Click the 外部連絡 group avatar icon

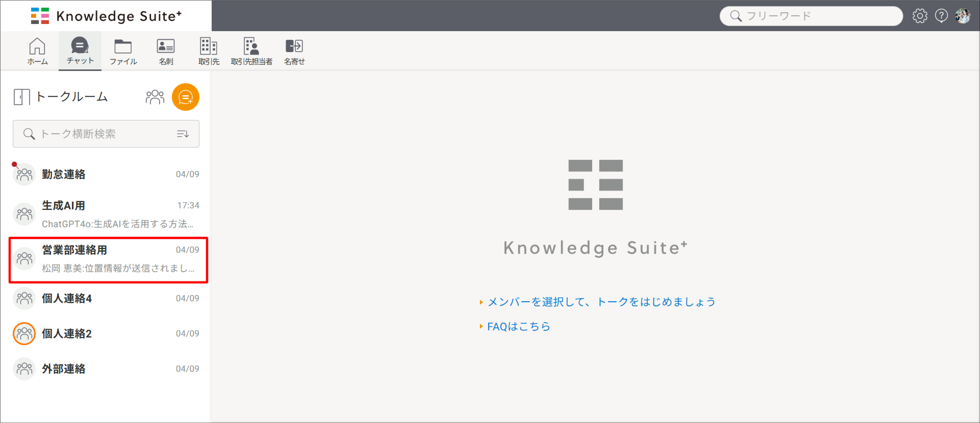pyautogui.click(x=24, y=369)
